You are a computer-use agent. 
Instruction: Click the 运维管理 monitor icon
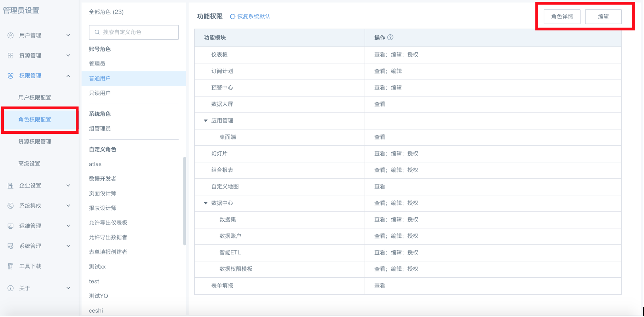point(11,226)
